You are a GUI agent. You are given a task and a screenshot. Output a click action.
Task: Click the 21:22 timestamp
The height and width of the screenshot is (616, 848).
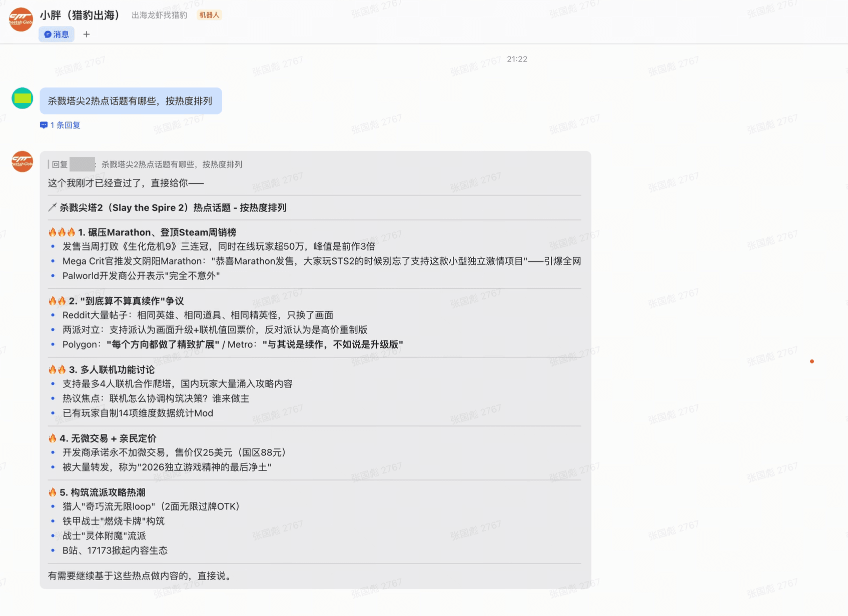(517, 59)
